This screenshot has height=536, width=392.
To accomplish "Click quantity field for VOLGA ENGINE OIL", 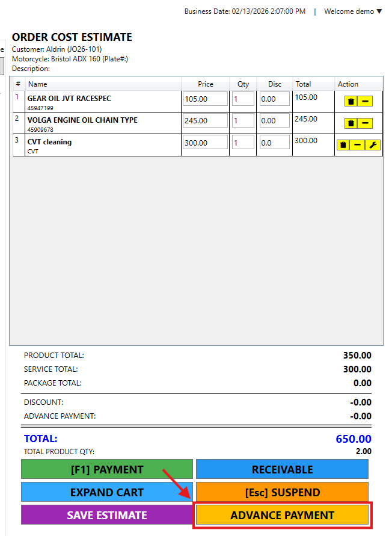I will 243,121.
